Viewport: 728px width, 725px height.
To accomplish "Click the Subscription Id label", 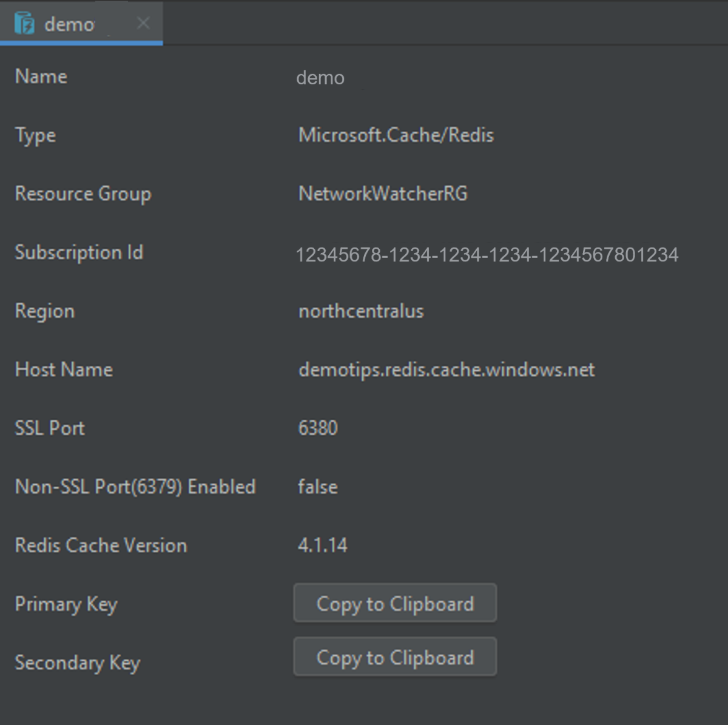I will click(79, 253).
